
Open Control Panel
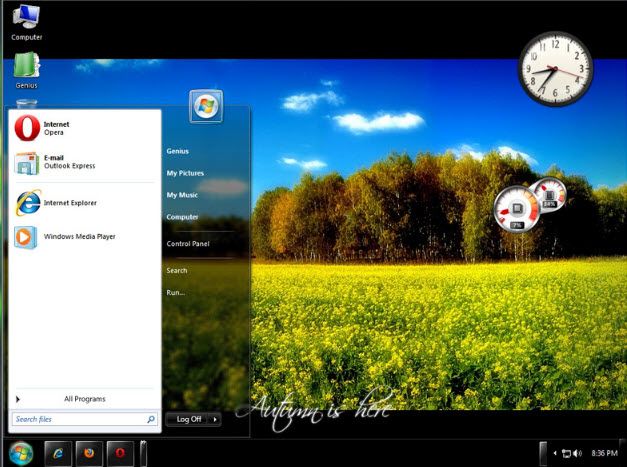188,243
